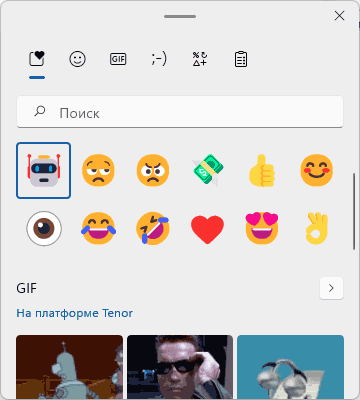
Task: Choose the blushing smiling face emoji
Action: point(316,170)
